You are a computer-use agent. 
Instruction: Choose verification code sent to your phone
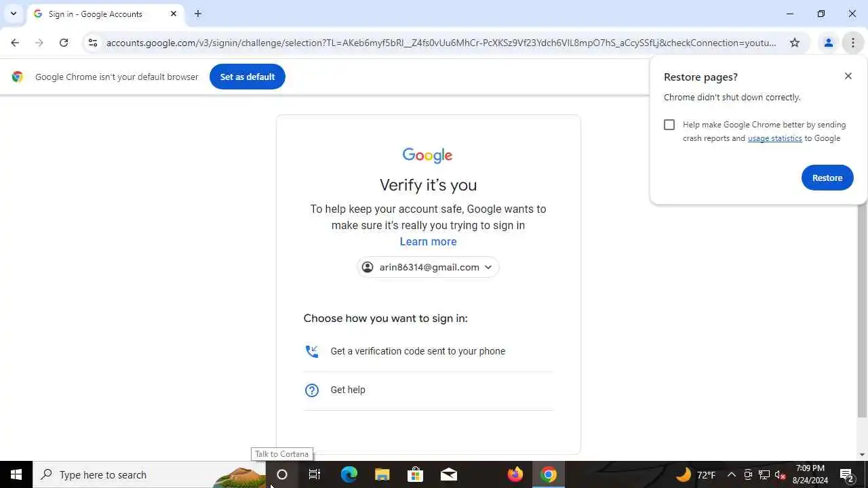pyautogui.click(x=428, y=351)
